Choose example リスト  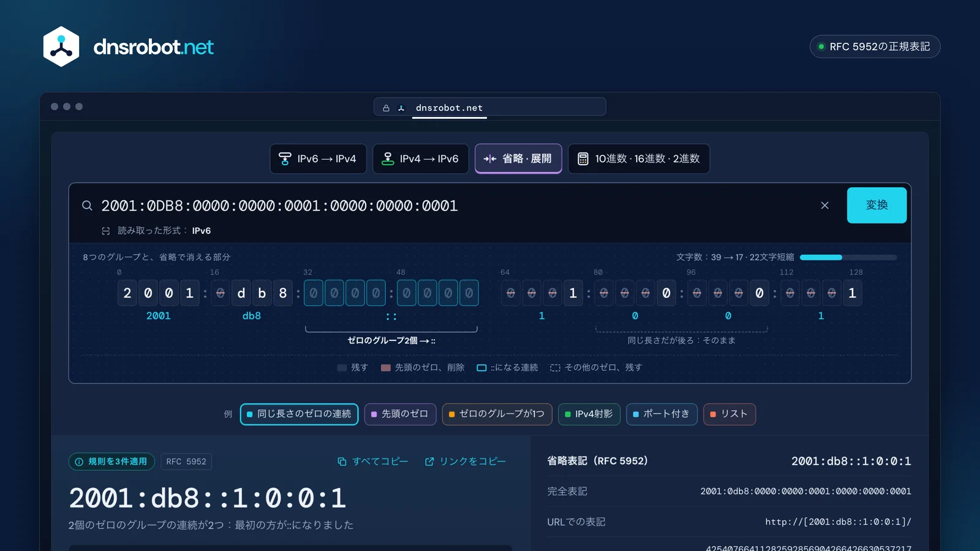(x=729, y=414)
